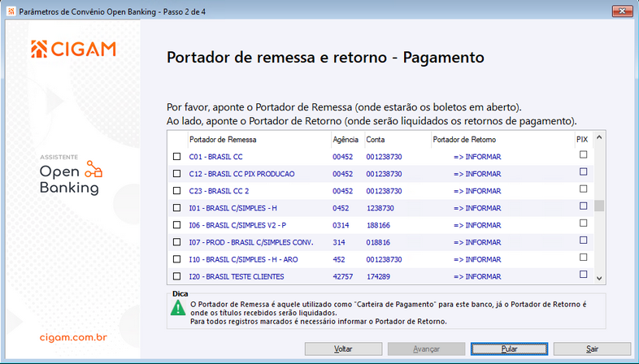Click the Sair button

point(592,349)
